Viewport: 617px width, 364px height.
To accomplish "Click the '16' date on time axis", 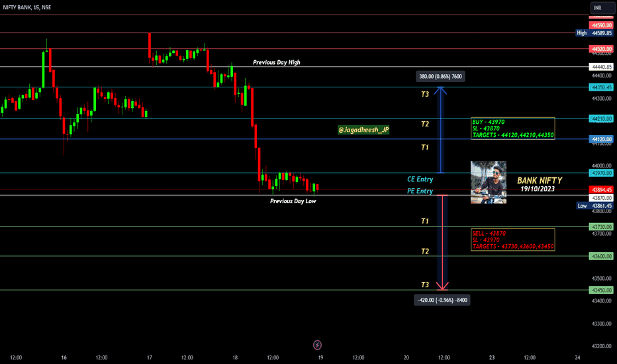I will point(64,357).
